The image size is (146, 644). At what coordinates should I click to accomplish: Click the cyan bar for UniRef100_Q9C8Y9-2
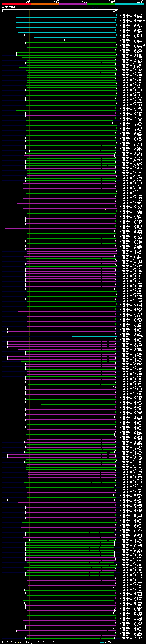pyautogui.click(x=94, y=337)
